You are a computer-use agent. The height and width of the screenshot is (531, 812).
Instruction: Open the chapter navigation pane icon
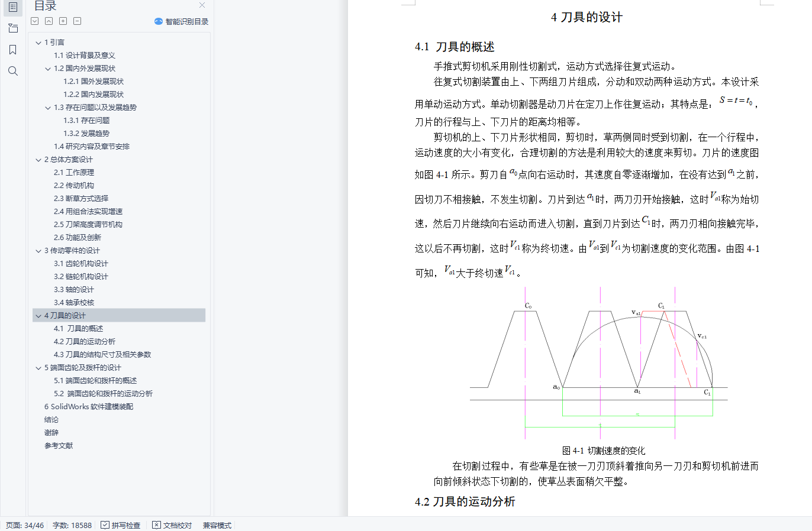[12, 28]
